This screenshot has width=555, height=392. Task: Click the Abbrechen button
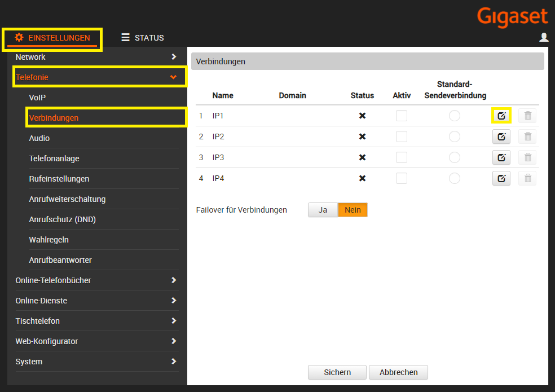[x=398, y=372]
